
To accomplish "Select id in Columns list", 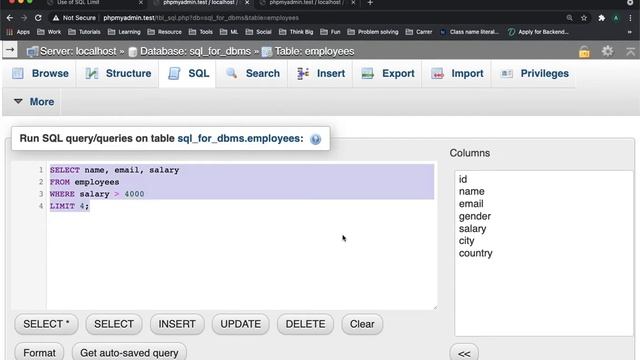I will [463, 179].
